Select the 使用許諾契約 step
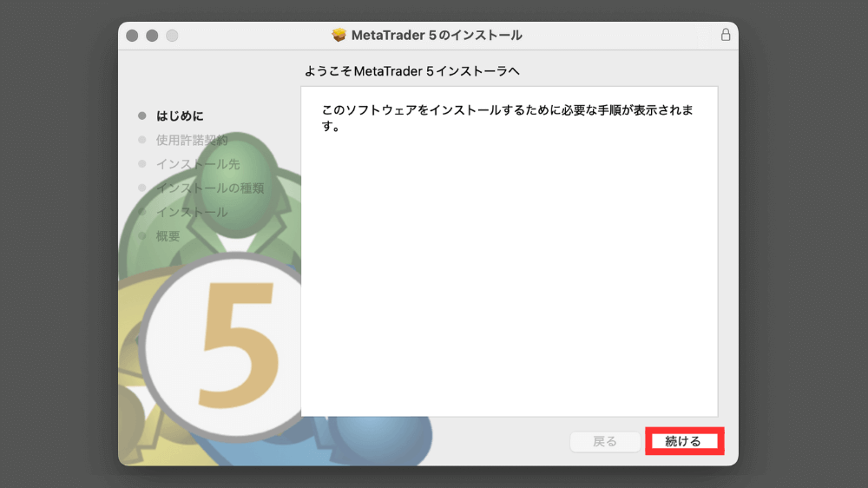Screen dimensions: 868x488 coord(192,140)
